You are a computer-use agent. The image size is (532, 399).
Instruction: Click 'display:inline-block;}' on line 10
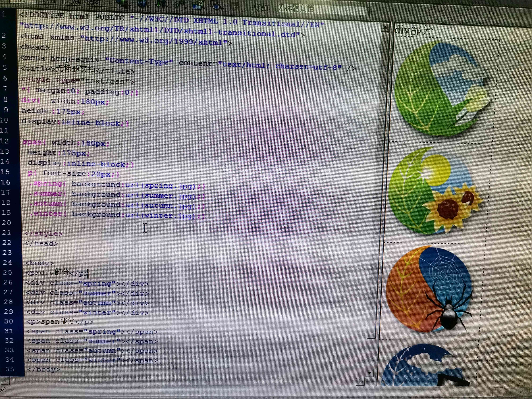(x=75, y=122)
